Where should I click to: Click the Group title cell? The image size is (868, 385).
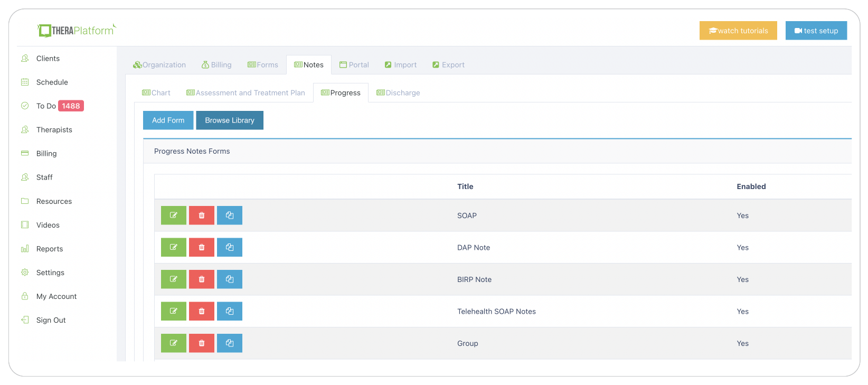[468, 343]
